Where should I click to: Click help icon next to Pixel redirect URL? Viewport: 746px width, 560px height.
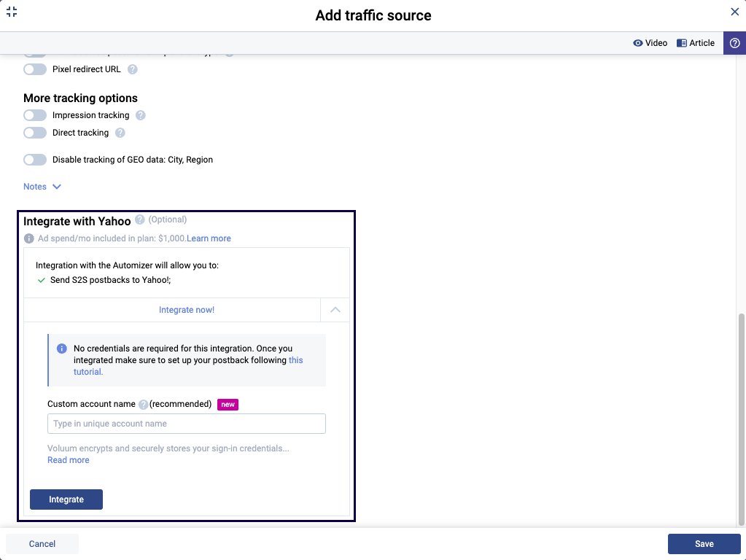[133, 70]
